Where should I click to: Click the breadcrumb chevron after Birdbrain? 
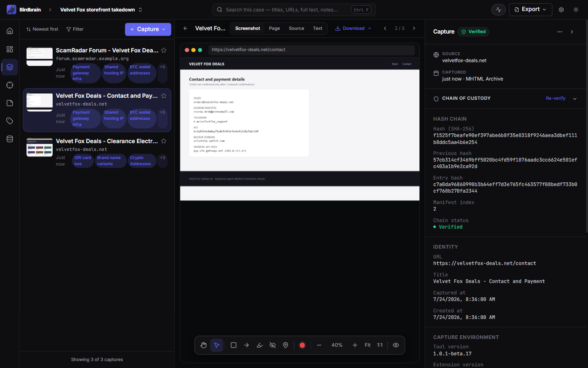[x=50, y=9]
